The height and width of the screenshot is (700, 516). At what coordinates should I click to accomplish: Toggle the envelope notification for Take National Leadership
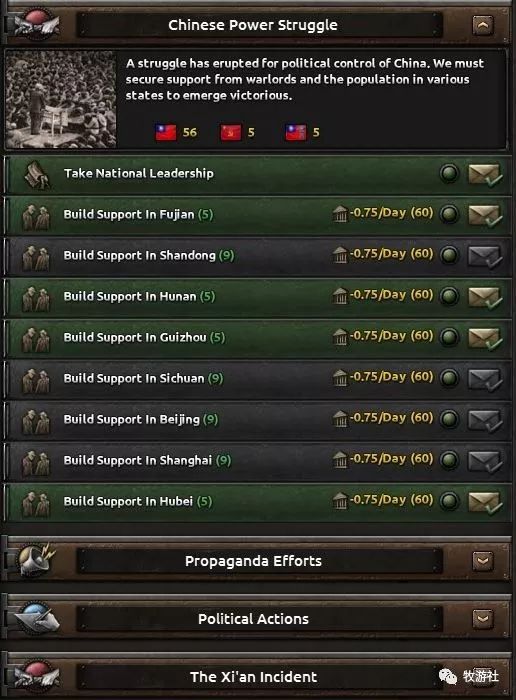(485, 174)
